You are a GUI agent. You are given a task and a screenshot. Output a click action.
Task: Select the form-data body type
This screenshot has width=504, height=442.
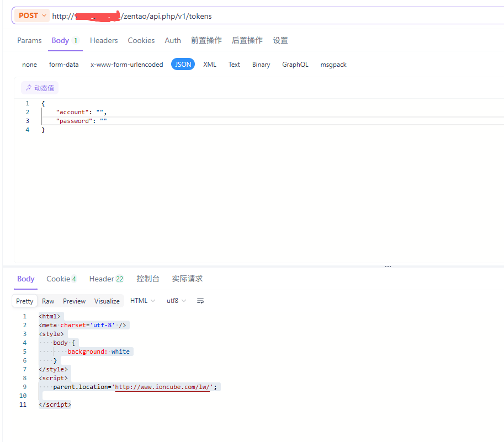[x=63, y=65]
